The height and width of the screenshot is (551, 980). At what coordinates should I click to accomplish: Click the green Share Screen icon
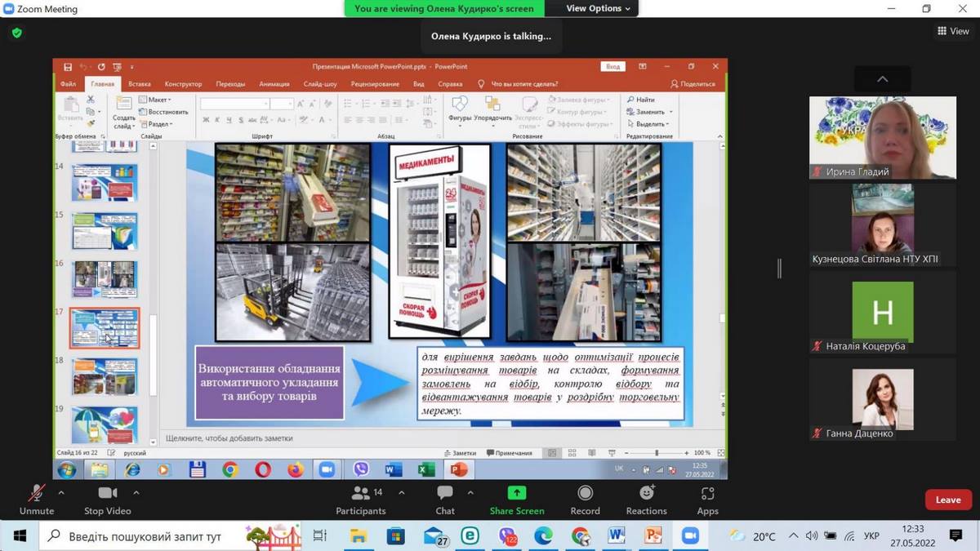(x=517, y=493)
